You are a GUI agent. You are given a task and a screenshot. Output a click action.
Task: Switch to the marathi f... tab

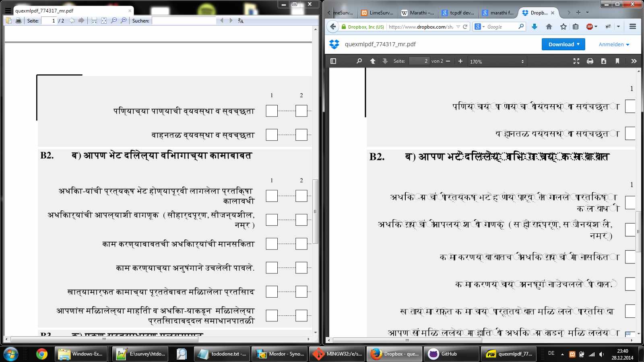coord(498,13)
